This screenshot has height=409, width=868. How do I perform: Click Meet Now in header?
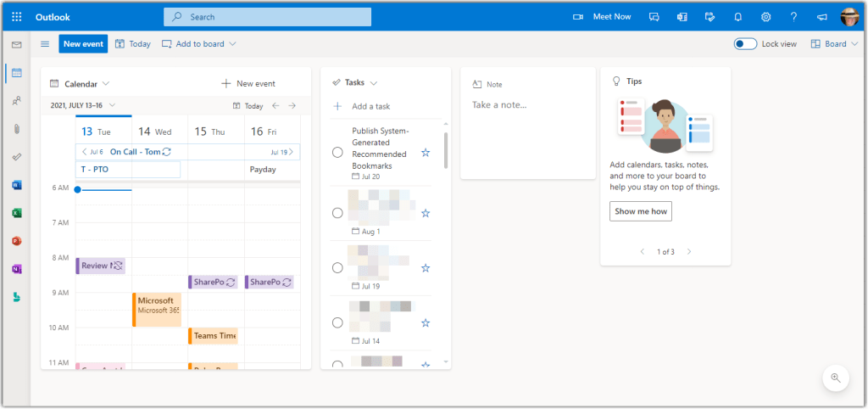[x=604, y=16]
